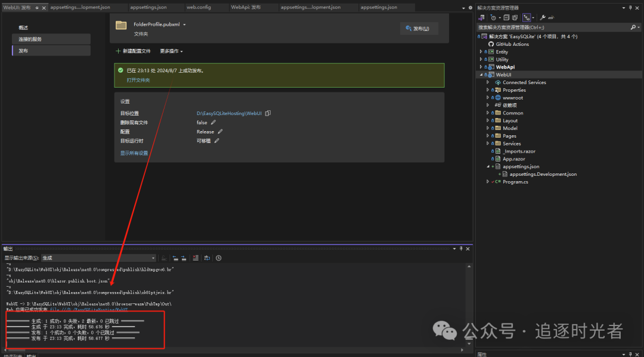Copy the target location path icon
This screenshot has width=644, height=357.
[268, 113]
